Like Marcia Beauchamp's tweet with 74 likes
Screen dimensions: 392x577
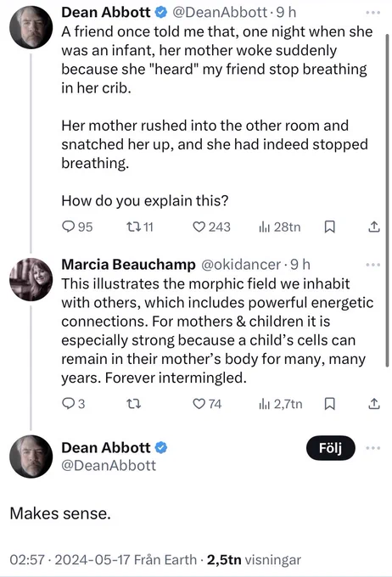pos(207,404)
